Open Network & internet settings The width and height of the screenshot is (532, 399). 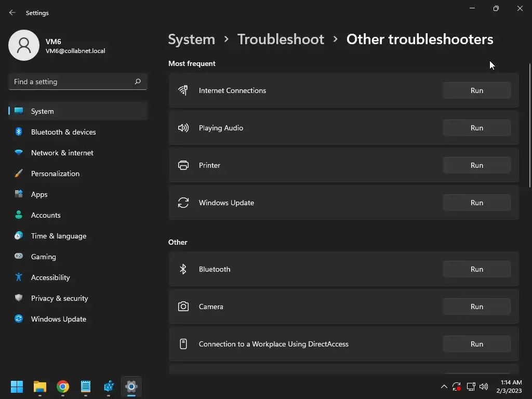coord(78,153)
